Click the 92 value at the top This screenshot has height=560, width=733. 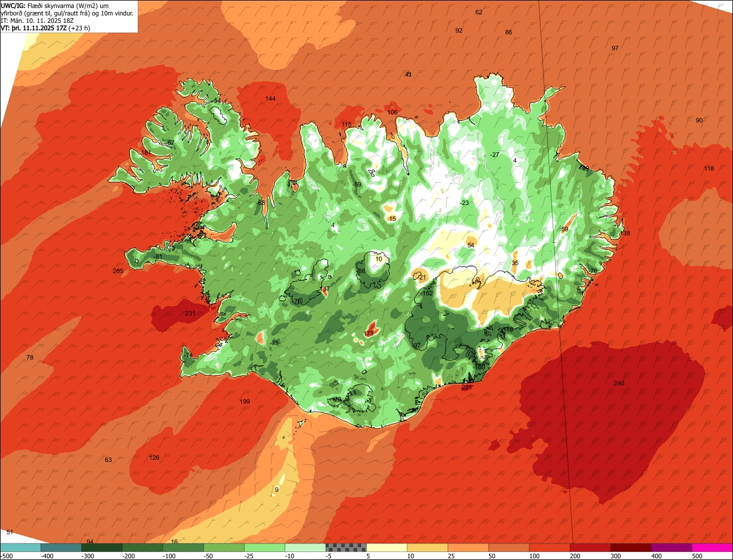click(459, 30)
